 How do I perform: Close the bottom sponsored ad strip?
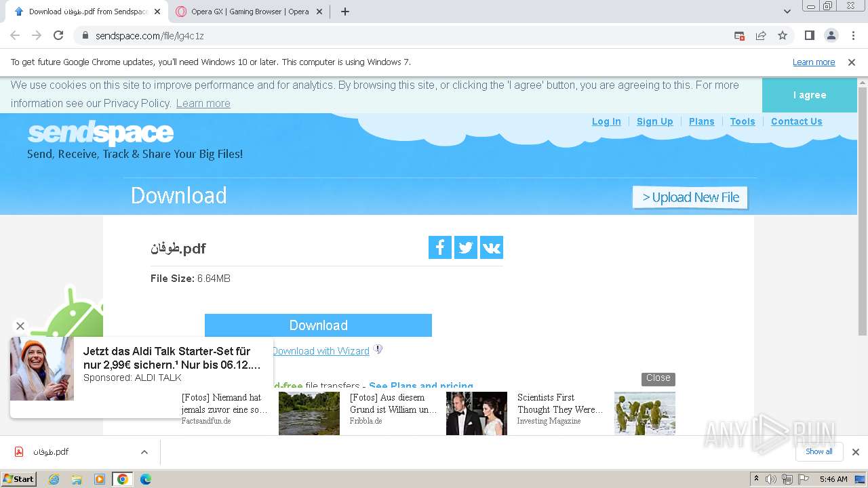click(x=658, y=378)
